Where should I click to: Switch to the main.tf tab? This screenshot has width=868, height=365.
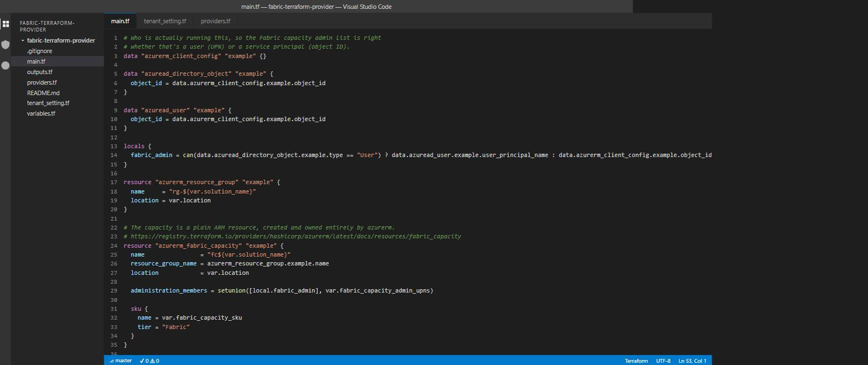tap(120, 21)
